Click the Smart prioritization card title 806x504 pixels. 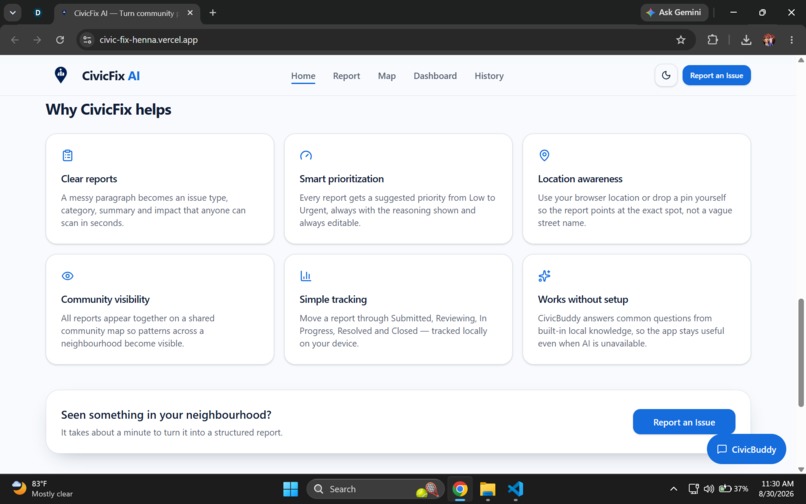click(x=341, y=178)
